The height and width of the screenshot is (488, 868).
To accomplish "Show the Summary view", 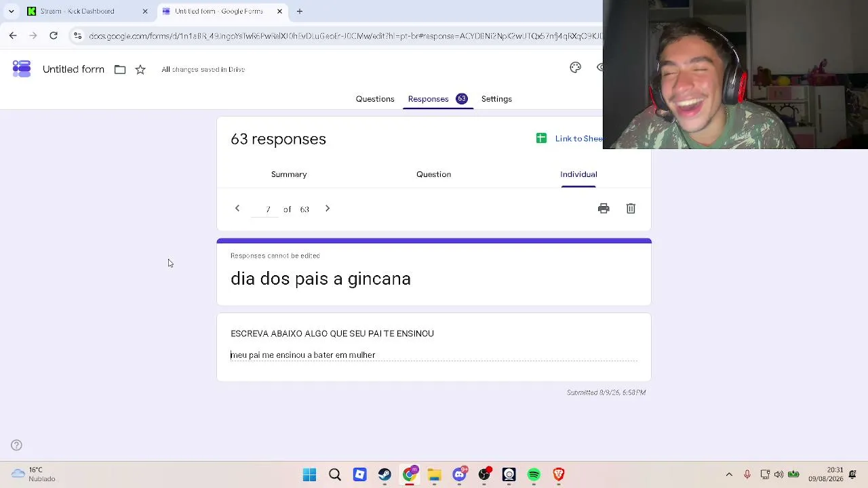I will click(x=289, y=174).
